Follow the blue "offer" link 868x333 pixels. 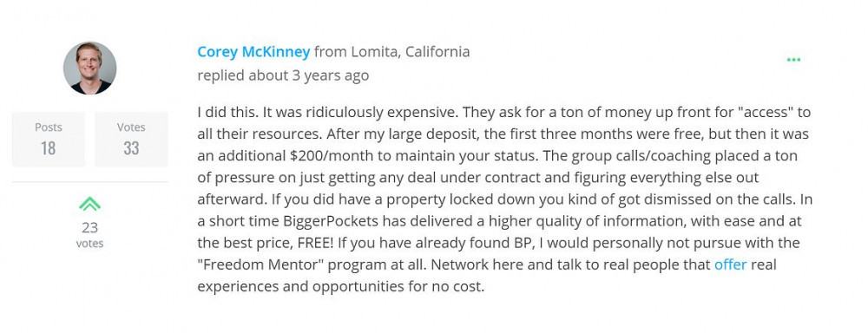(x=730, y=264)
